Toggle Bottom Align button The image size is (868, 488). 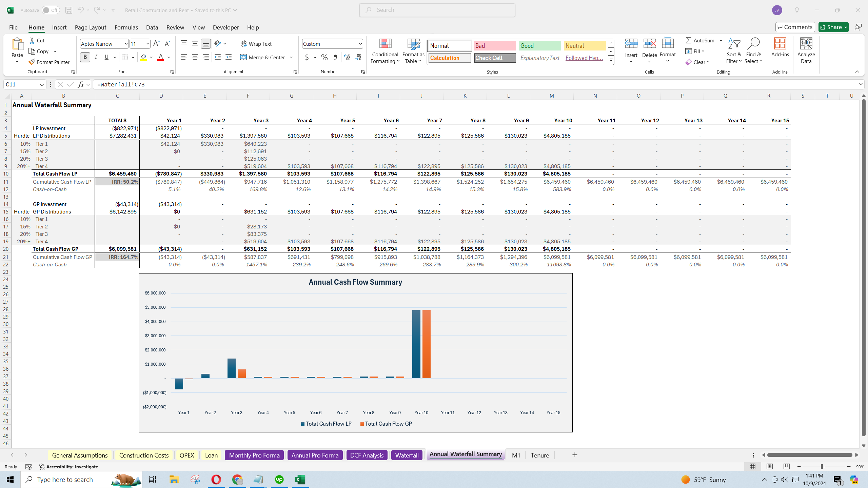[x=206, y=44]
